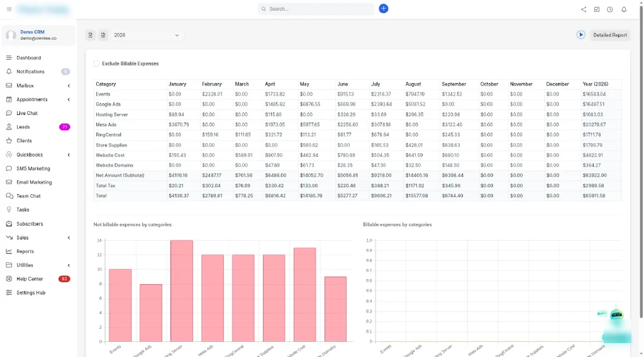Expand the Appointments submenu chevron
This screenshot has height=357, width=644.
click(x=69, y=99)
